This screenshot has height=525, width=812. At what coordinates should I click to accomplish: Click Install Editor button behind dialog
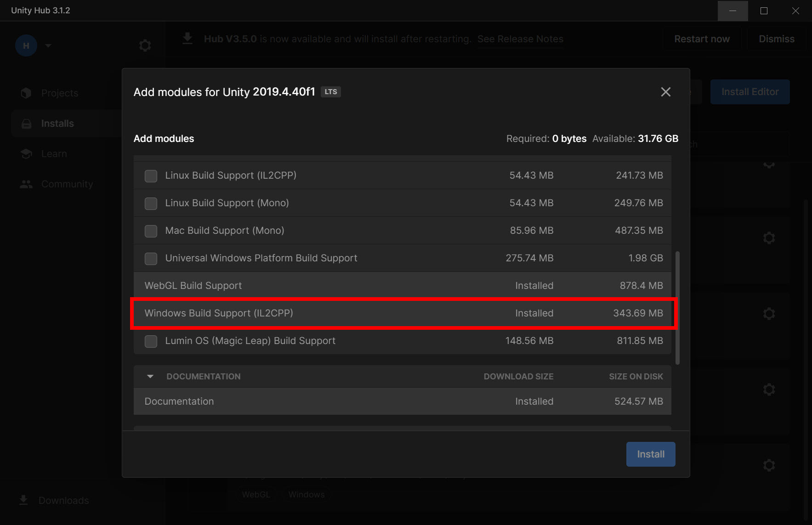(750, 92)
